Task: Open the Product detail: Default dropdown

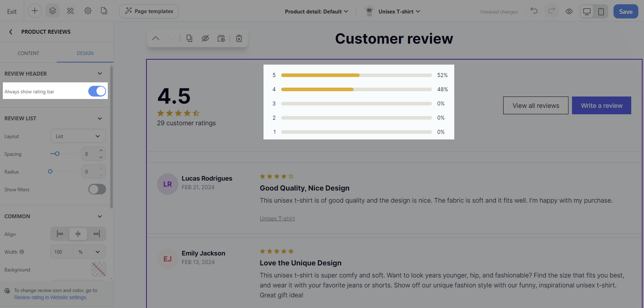Action: coord(316,11)
